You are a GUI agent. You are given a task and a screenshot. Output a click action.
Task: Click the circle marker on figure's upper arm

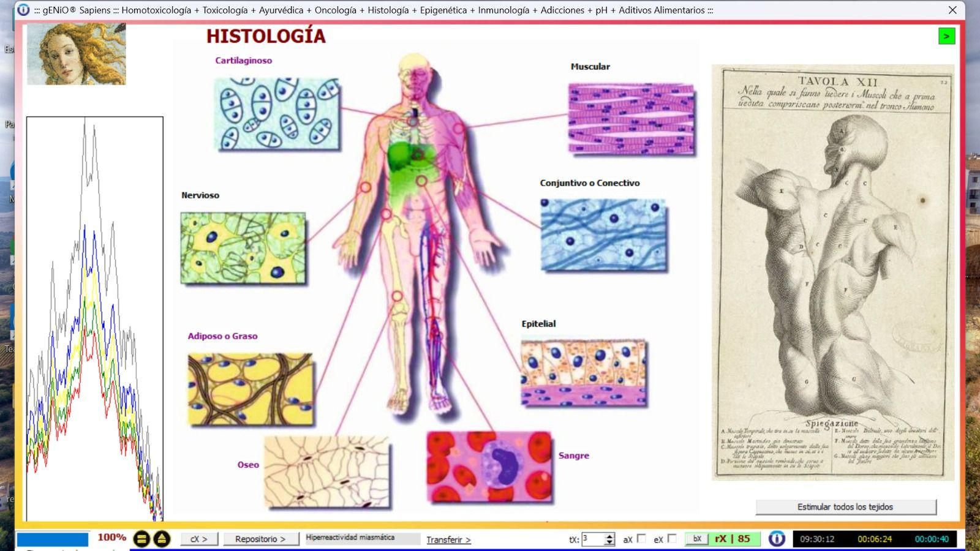(458, 129)
